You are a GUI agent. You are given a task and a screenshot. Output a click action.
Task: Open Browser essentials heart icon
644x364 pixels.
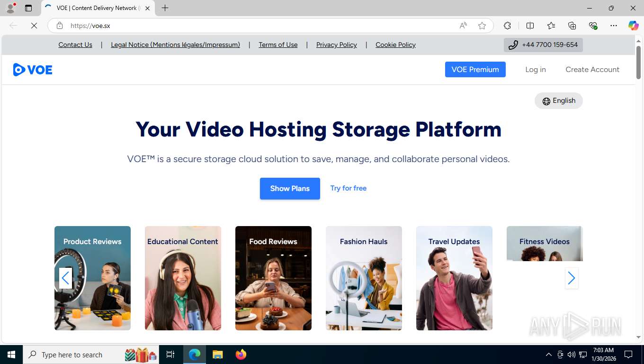click(593, 26)
